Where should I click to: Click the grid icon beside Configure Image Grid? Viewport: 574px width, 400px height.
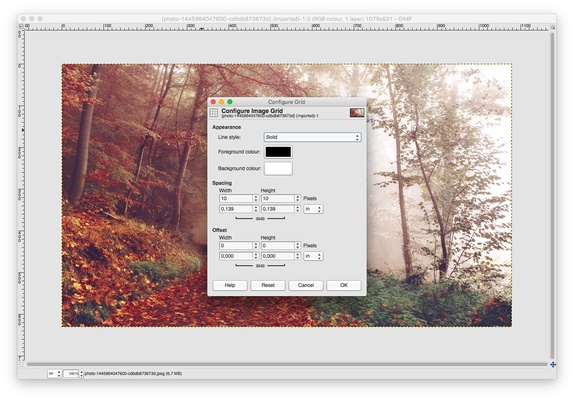point(214,113)
